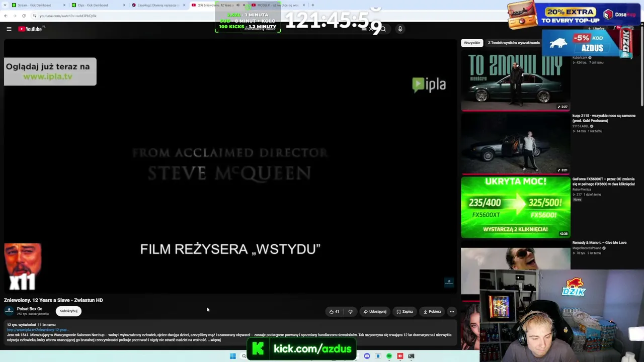The height and width of the screenshot is (362, 644).
Task: Dislike the video with thumbs down
Action: point(351,312)
